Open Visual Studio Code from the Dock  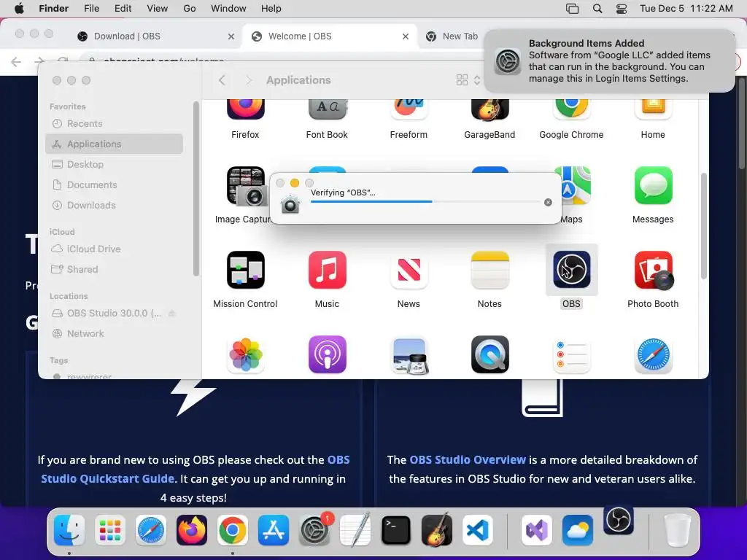[x=477, y=530]
